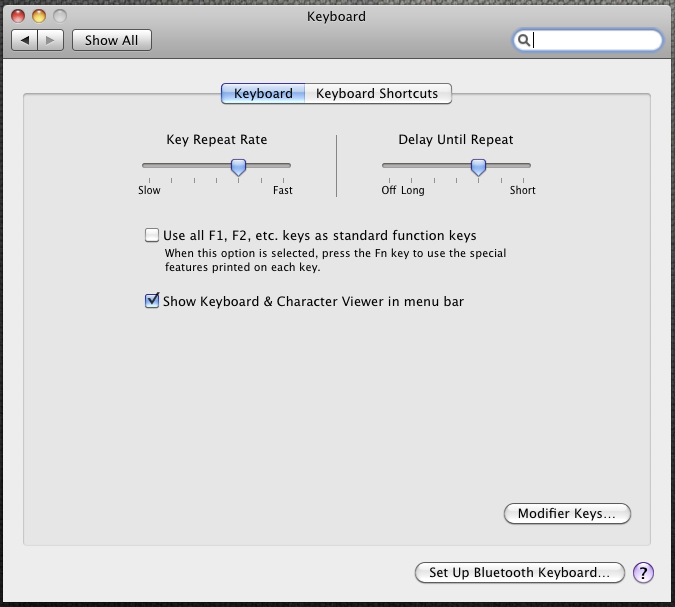This screenshot has width=675, height=607.
Task: Click the Fast label under repeat rate
Action: [x=283, y=190]
